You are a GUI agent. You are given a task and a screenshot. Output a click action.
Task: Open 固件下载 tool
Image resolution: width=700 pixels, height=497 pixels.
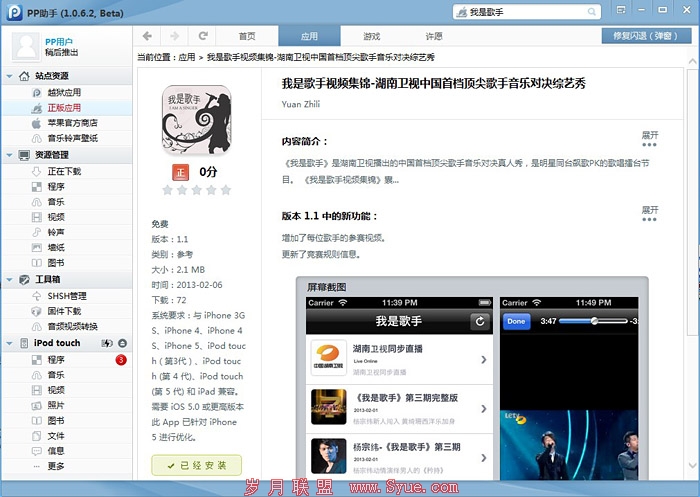pyautogui.click(x=67, y=311)
